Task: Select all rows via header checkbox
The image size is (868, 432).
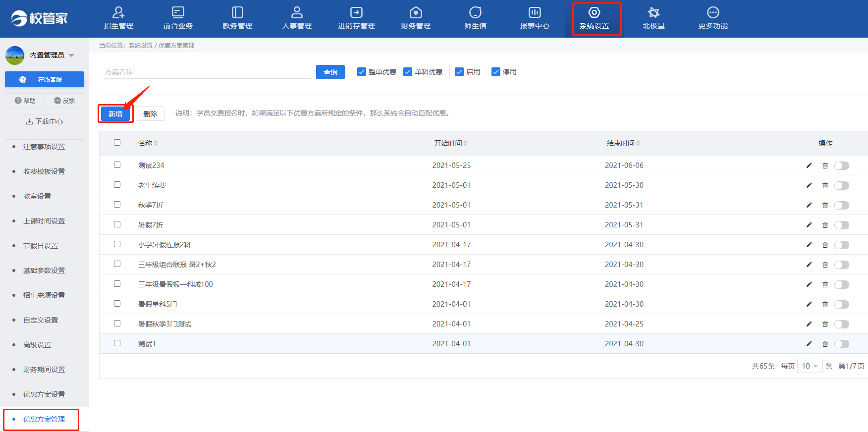Action: [117, 143]
